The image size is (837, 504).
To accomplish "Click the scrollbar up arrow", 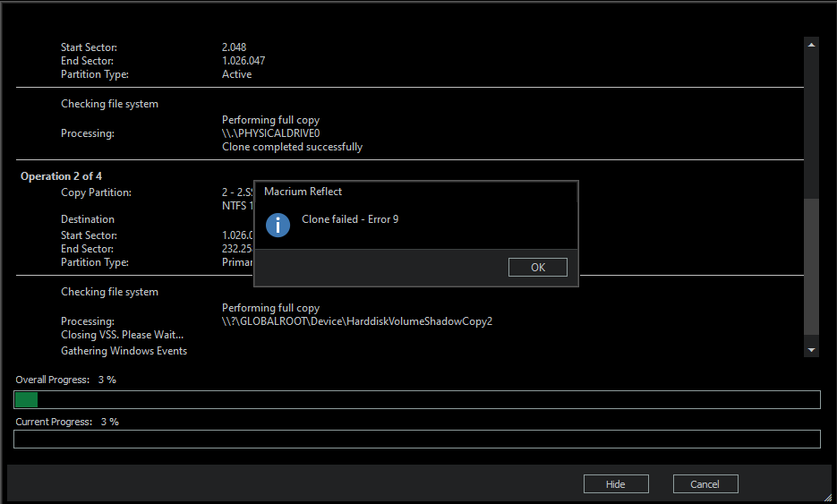I will pos(811,45).
